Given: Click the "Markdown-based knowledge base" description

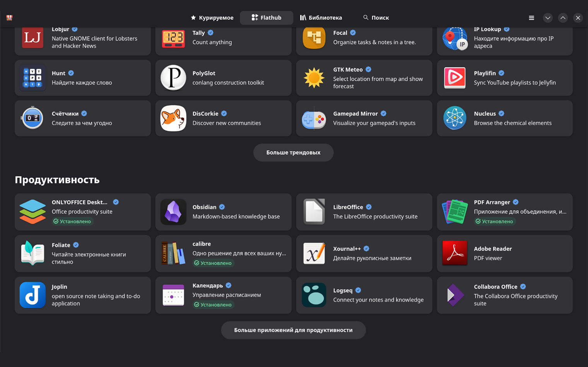Looking at the screenshot, I should [236, 217].
